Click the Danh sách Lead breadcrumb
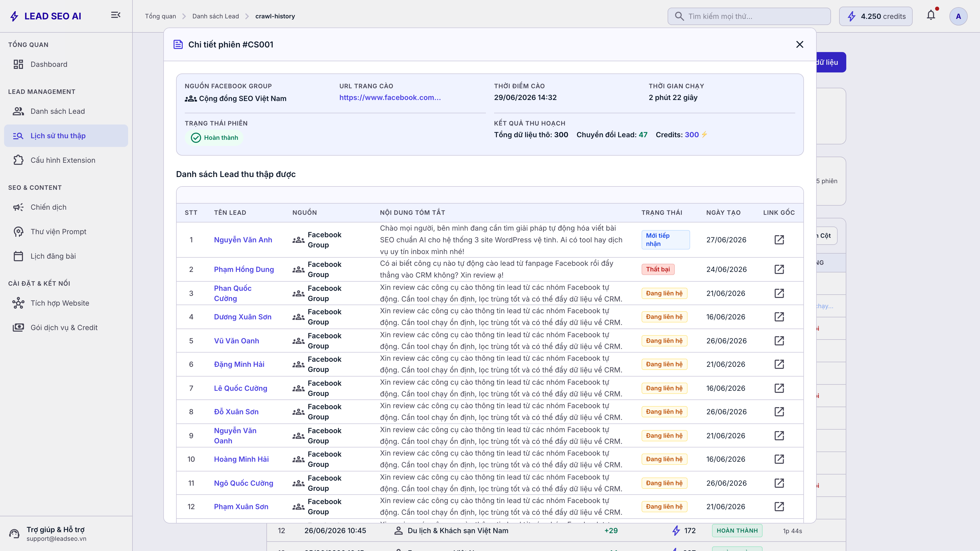 tap(215, 16)
